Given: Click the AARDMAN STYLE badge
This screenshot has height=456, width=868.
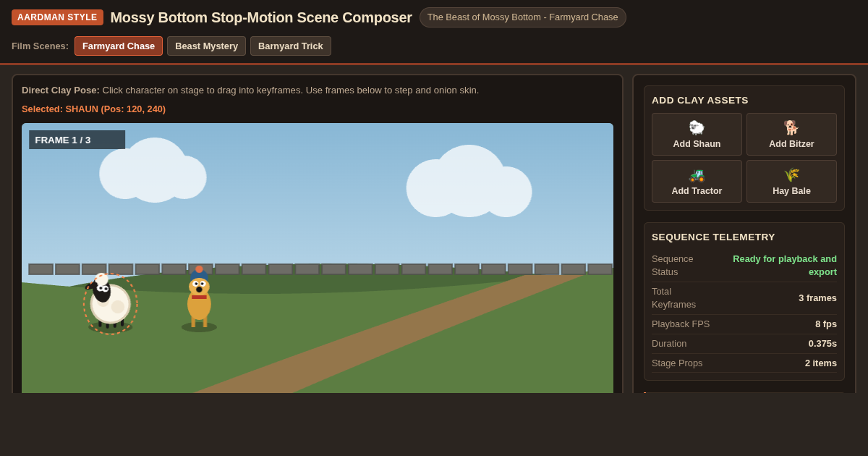Looking at the screenshot, I should [x=57, y=17].
